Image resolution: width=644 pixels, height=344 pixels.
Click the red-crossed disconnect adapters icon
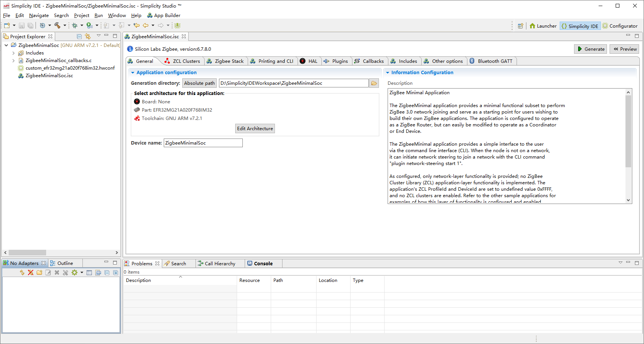pos(31,272)
